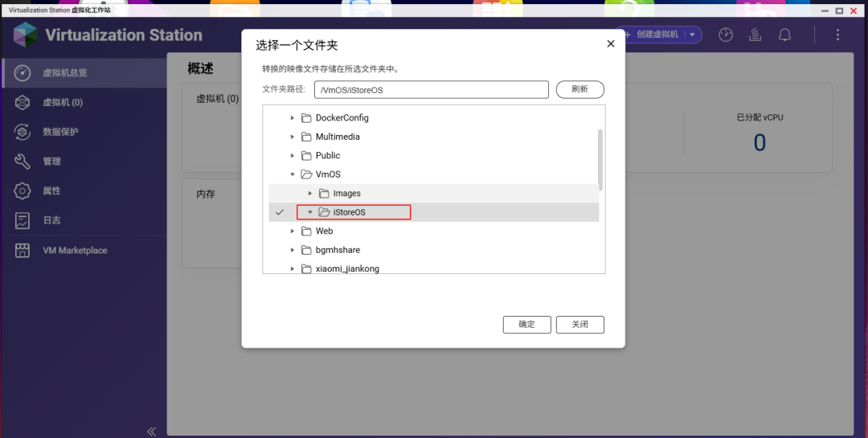Click the Web folder icon
The image size is (868, 438).
pos(306,231)
